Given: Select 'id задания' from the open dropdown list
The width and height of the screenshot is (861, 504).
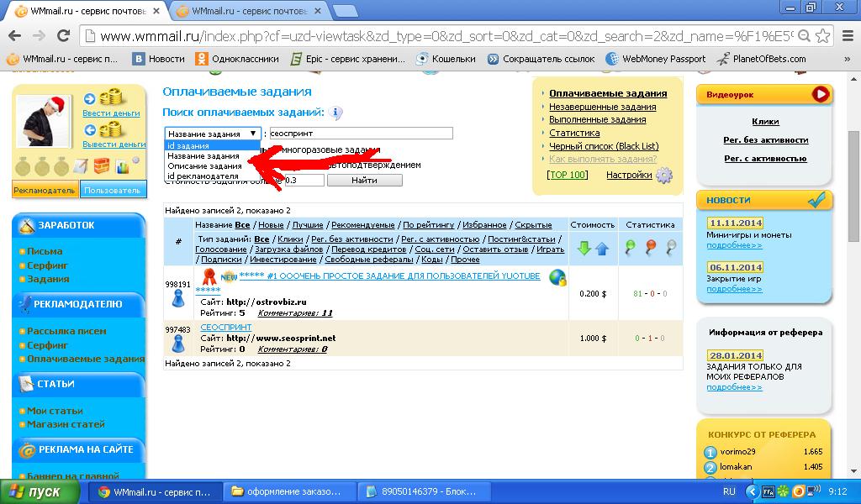Looking at the screenshot, I should click(188, 145).
